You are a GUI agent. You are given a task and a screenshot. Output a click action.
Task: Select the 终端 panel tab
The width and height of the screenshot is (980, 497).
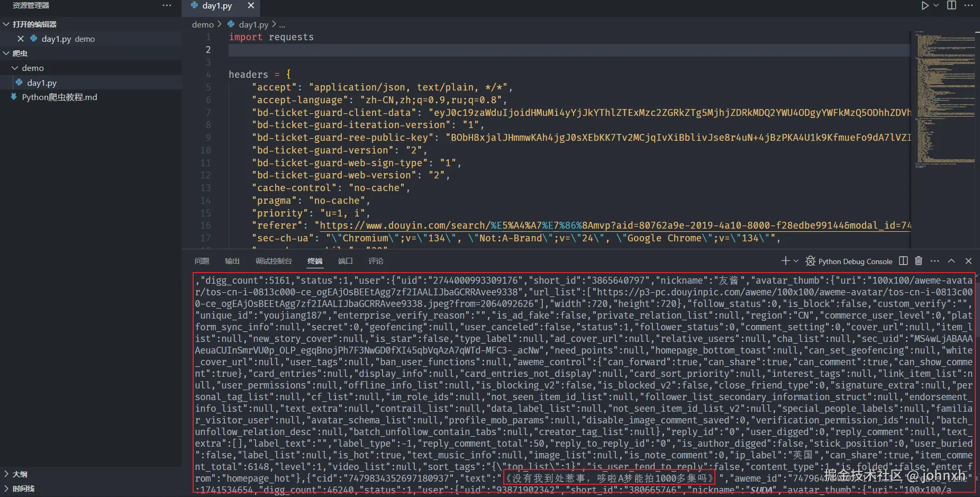tap(315, 261)
